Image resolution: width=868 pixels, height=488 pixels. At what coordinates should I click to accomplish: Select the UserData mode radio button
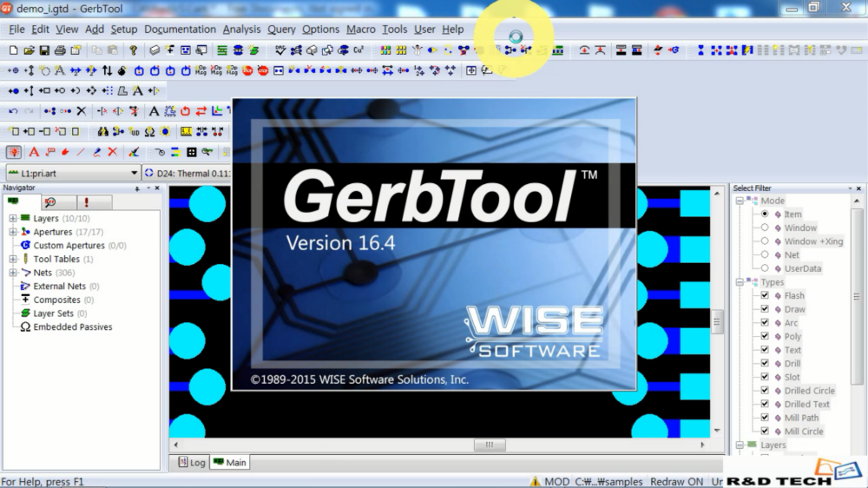point(765,268)
